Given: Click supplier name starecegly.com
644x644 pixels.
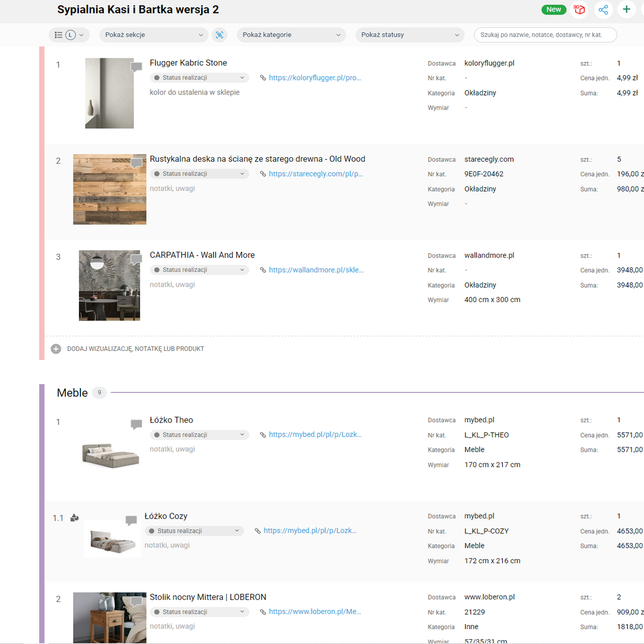Looking at the screenshot, I should pyautogui.click(x=489, y=159).
